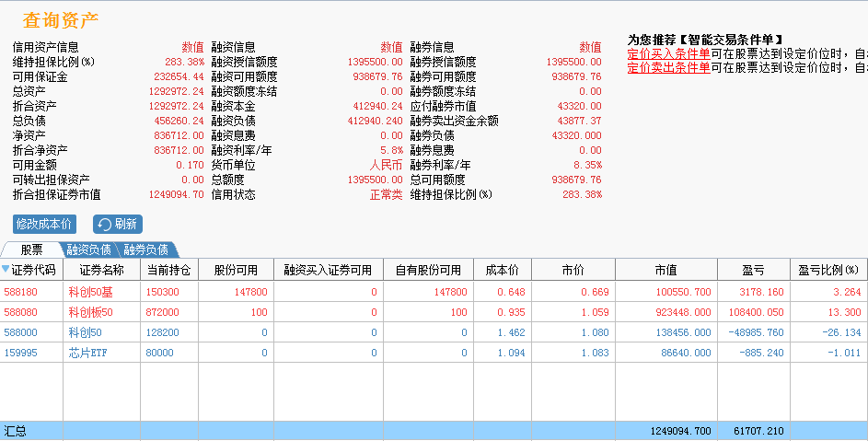
Task: Sort by 证券代码 column header
Action: (x=31, y=270)
